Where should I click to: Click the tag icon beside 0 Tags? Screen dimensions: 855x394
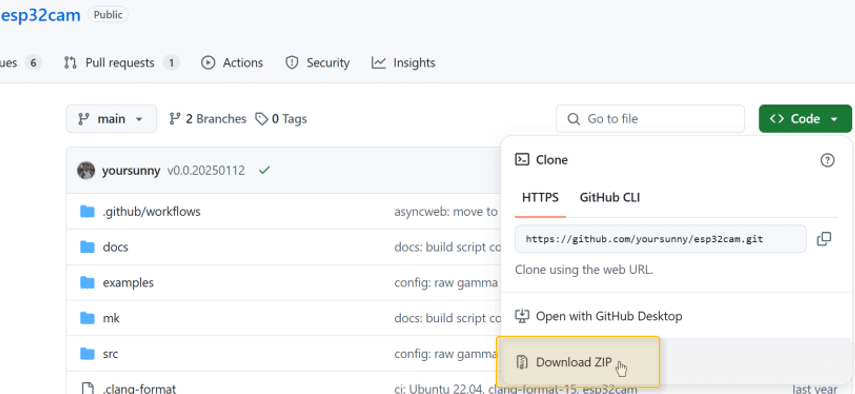click(x=262, y=119)
